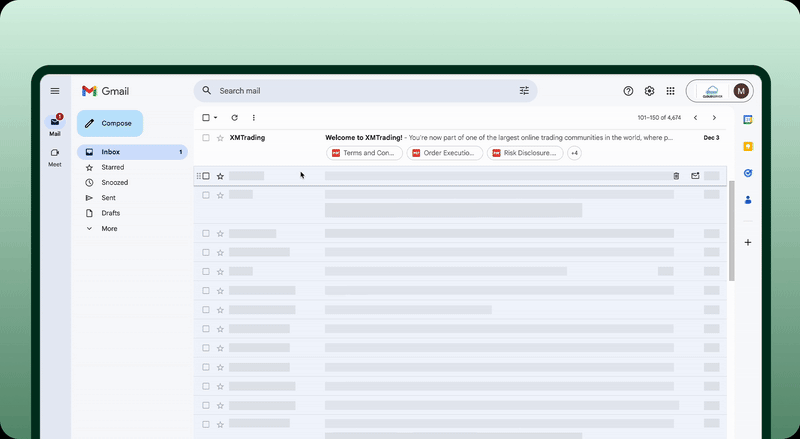The height and width of the screenshot is (439, 800).
Task: Open the Drafts folder
Action: [110, 213]
